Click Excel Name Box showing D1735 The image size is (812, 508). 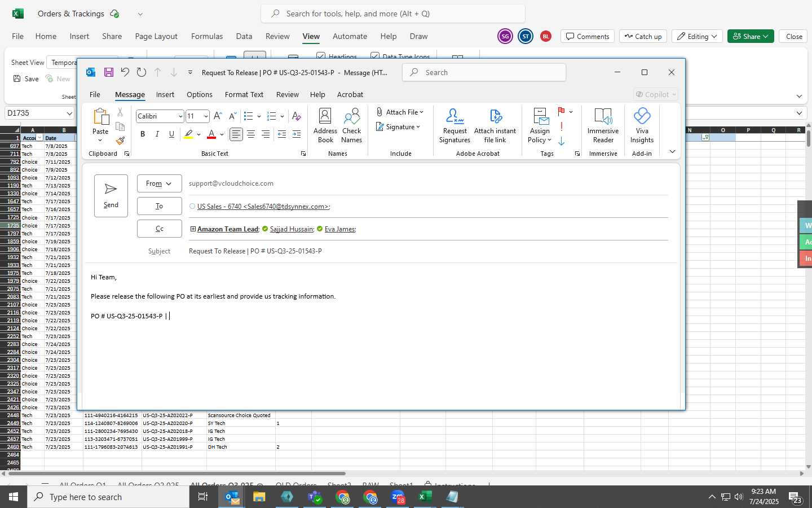[39, 113]
